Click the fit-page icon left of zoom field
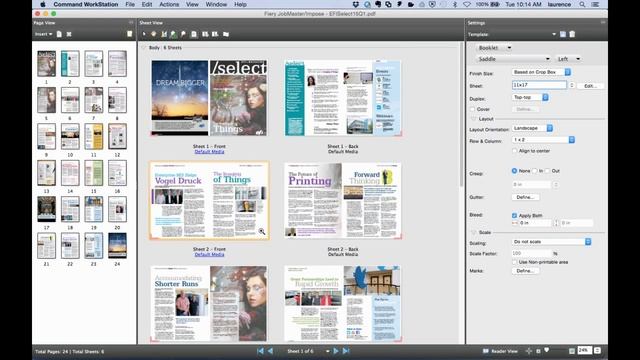640x360 pixels. [x=572, y=351]
